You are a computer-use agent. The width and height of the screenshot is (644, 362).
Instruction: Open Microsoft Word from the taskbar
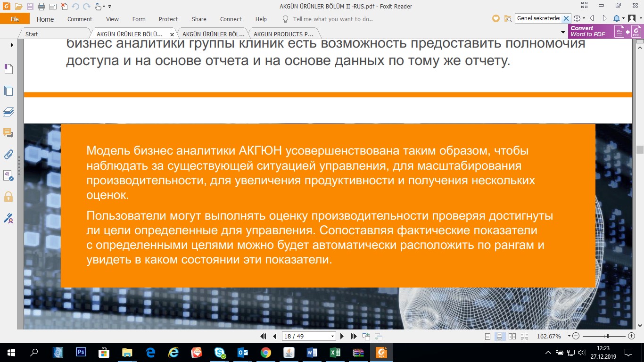tap(312, 353)
